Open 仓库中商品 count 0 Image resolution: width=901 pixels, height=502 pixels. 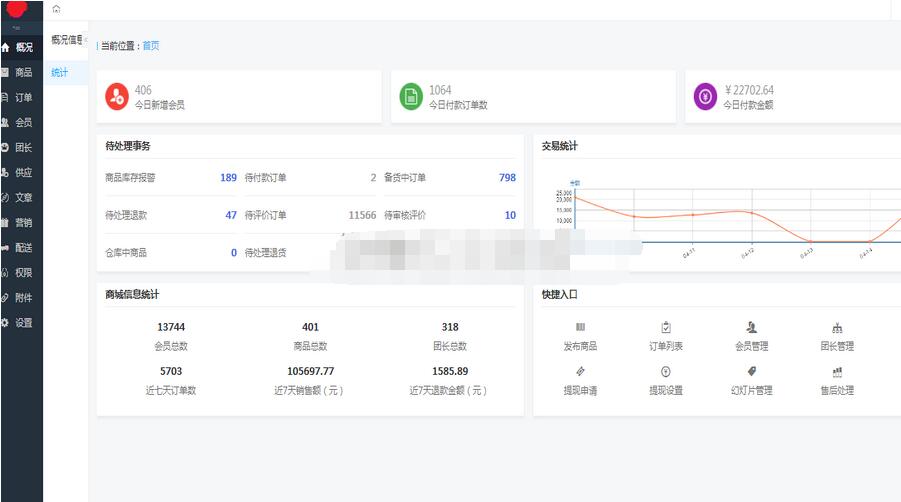234,253
